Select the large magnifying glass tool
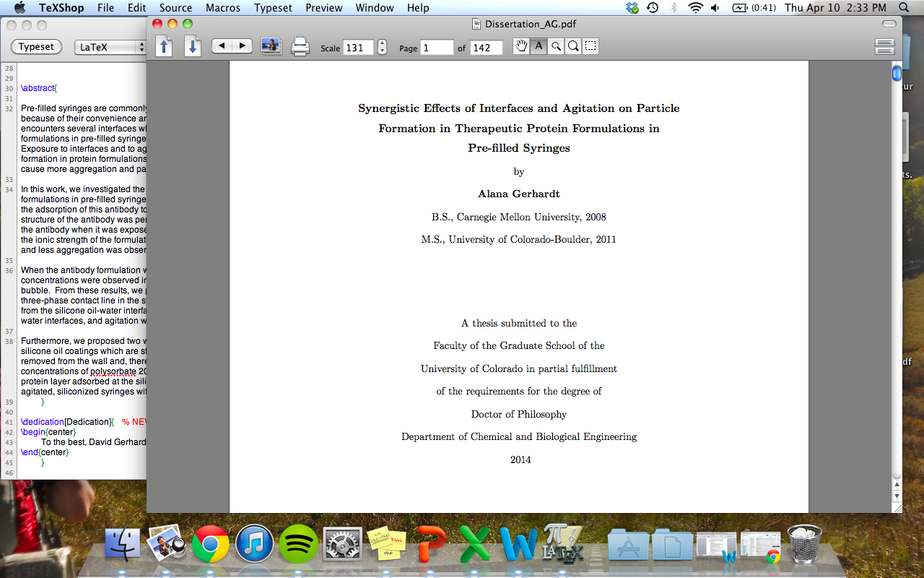The image size is (924, 578). point(573,47)
